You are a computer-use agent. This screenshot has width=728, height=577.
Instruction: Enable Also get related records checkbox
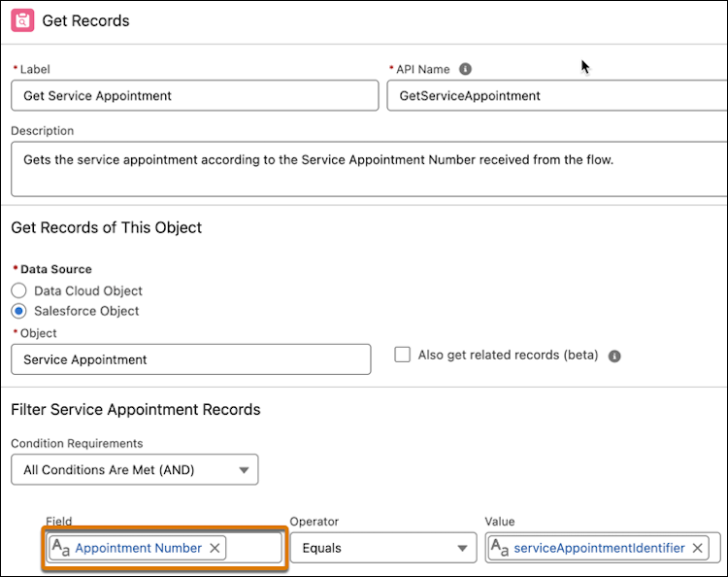coord(402,355)
